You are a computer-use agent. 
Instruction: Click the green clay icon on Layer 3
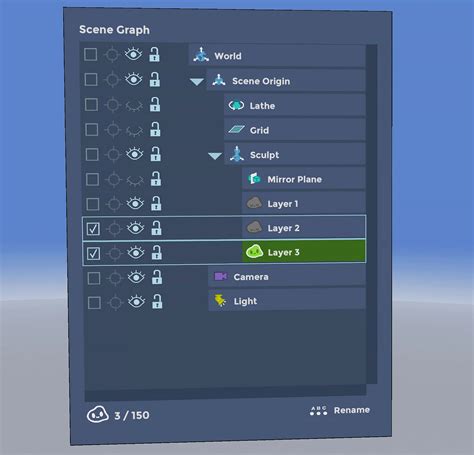254,252
